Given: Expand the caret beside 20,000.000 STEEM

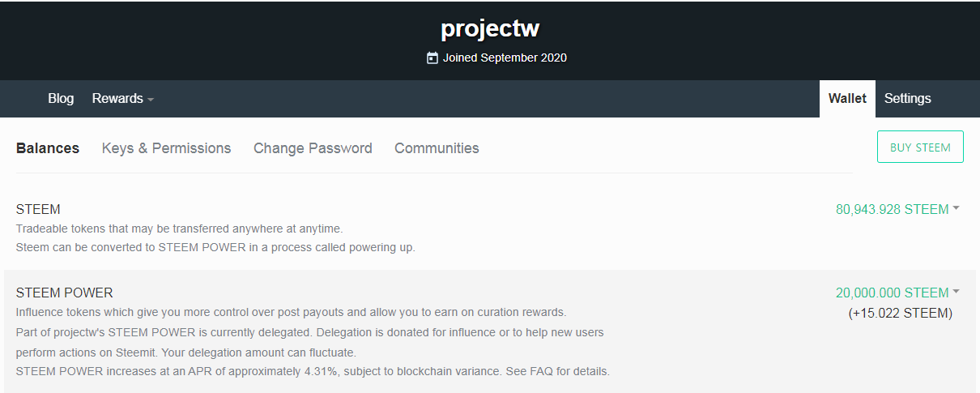Looking at the screenshot, I should (x=957, y=292).
